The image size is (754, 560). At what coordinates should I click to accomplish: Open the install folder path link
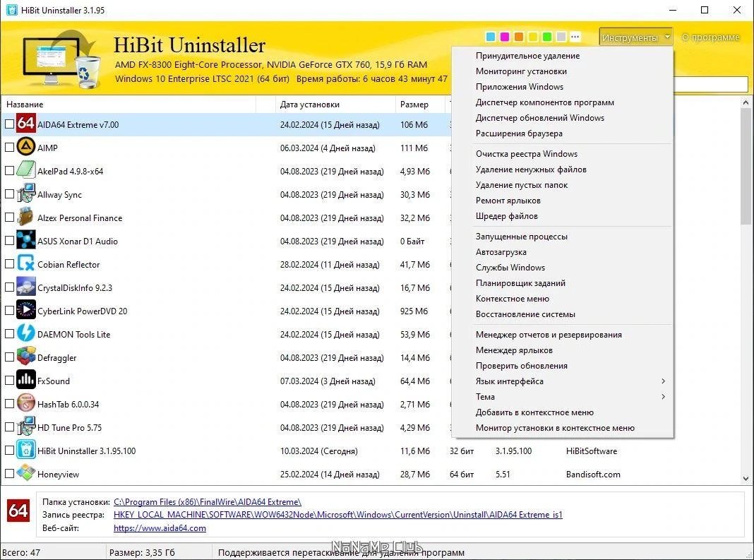click(x=208, y=502)
